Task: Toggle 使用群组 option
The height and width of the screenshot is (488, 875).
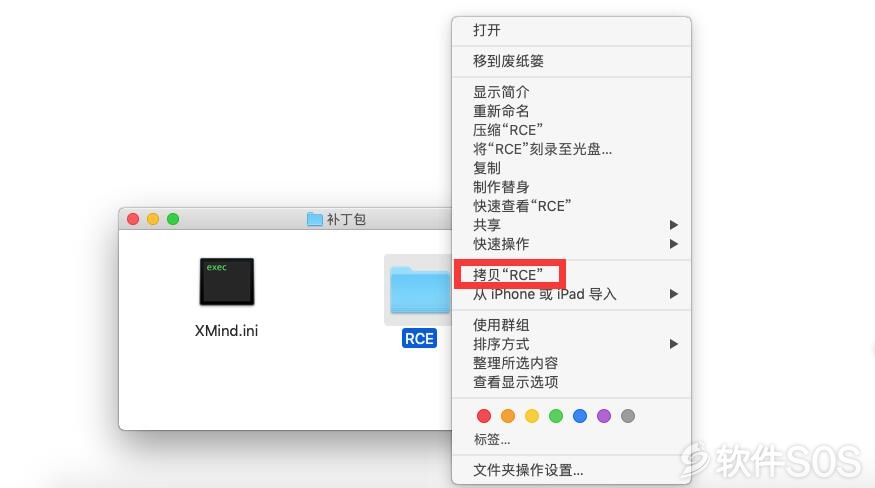Action: tap(571, 325)
